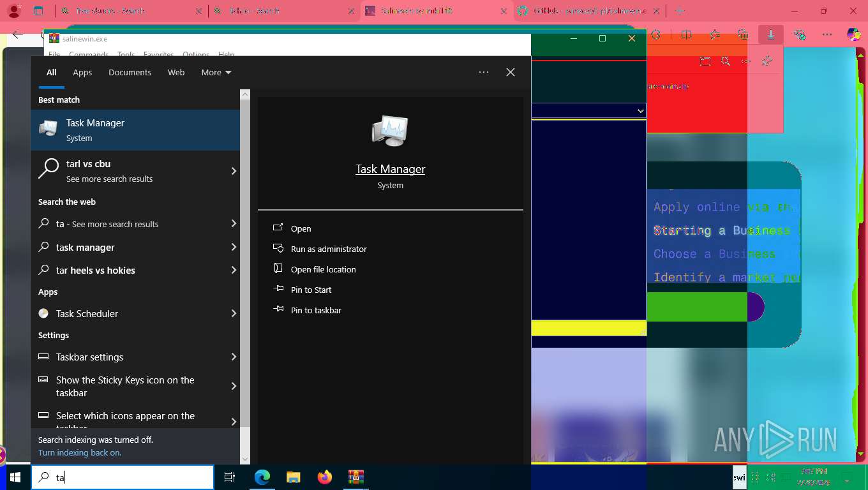Click the Open file location icon
This screenshot has height=490, width=868.
[x=278, y=269]
